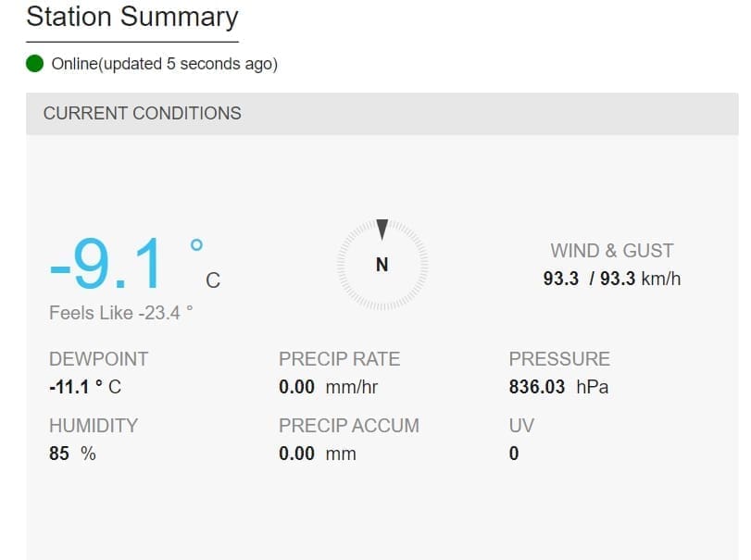
Task: Click the UV label
Action: tap(521, 426)
